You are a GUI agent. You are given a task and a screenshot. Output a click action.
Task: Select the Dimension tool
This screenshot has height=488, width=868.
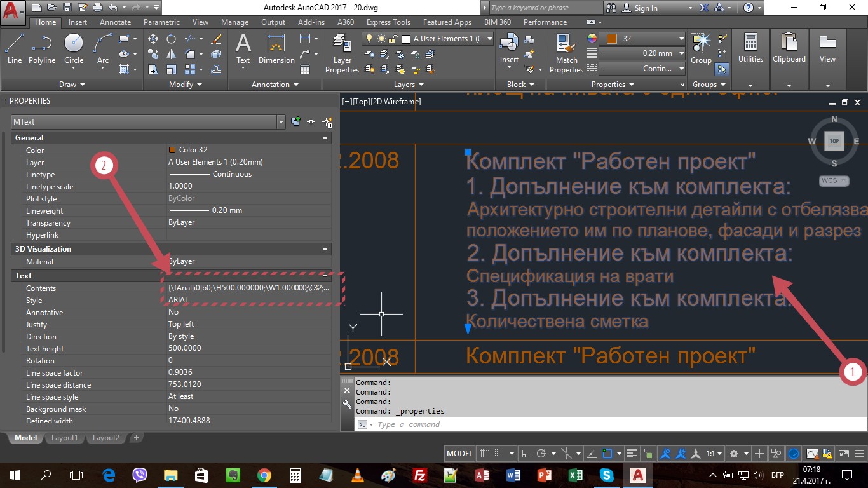coord(276,50)
